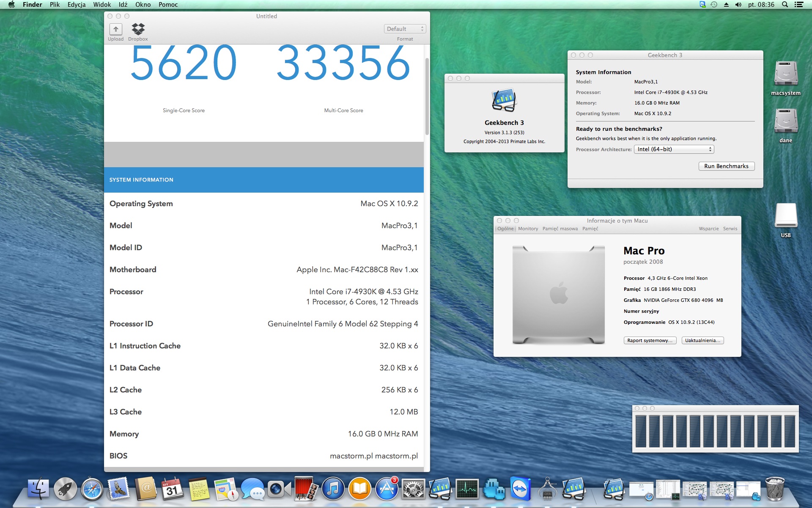Open the App Store icon with badge

pyautogui.click(x=387, y=489)
